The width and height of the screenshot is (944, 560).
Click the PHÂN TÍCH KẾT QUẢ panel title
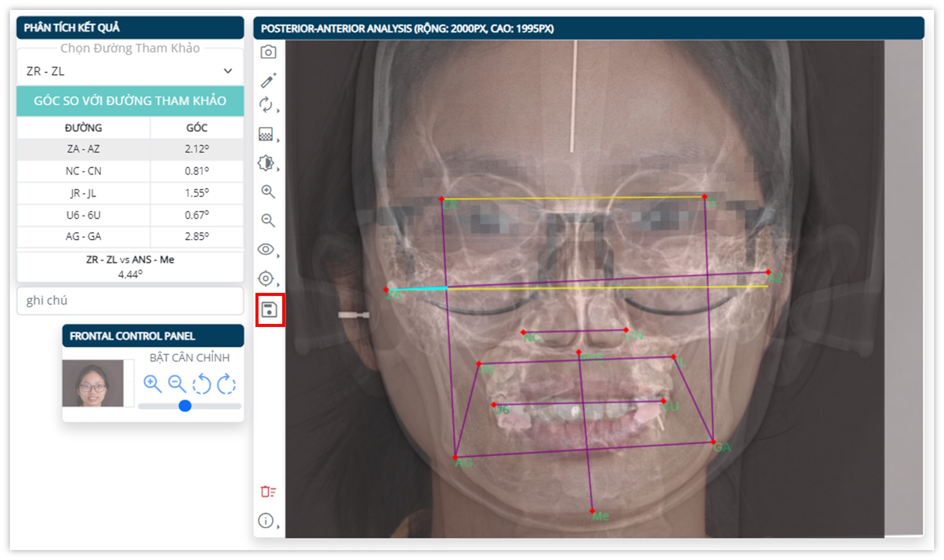point(72,28)
